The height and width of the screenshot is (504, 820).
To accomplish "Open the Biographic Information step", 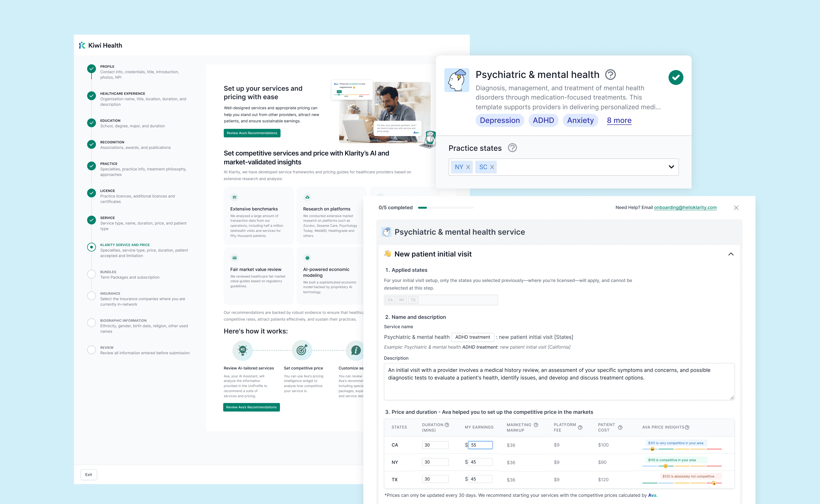I will pos(144,326).
